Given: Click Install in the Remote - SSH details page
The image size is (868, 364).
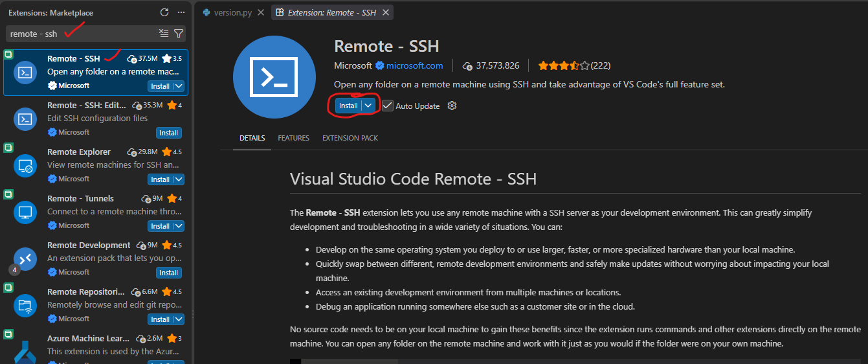Looking at the screenshot, I should coord(348,106).
